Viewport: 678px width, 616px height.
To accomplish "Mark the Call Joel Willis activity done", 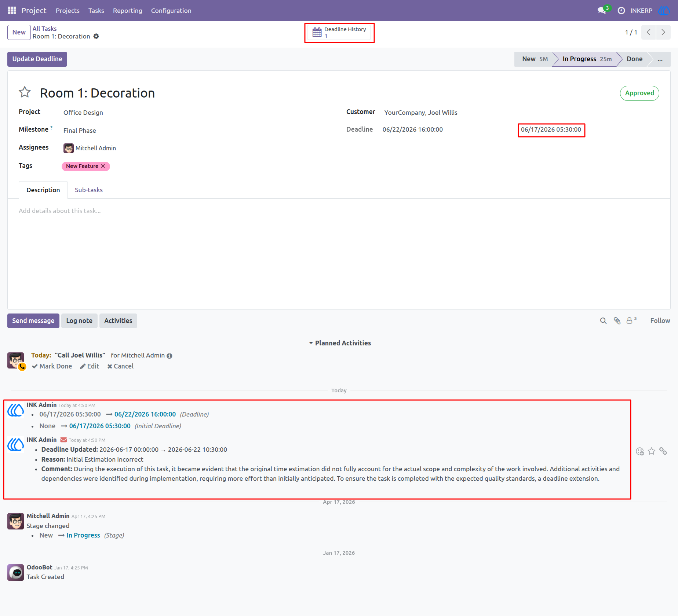I will click(x=52, y=366).
